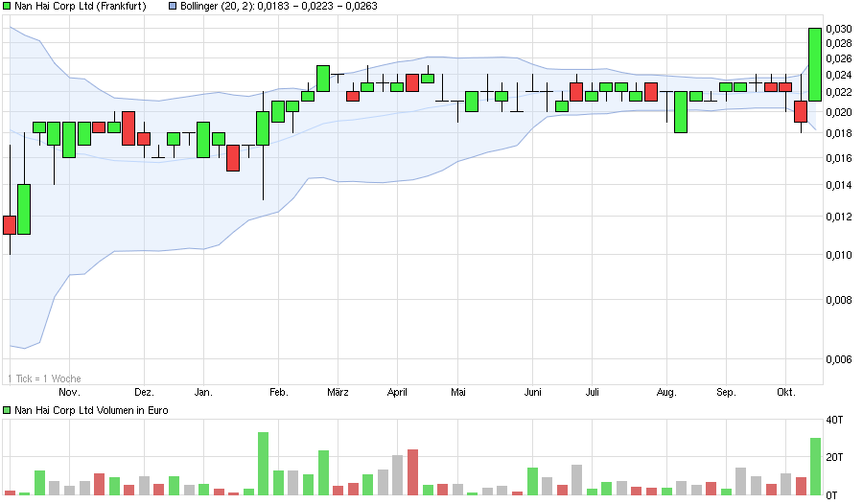Click the 0,016 price axis value

tap(839, 158)
